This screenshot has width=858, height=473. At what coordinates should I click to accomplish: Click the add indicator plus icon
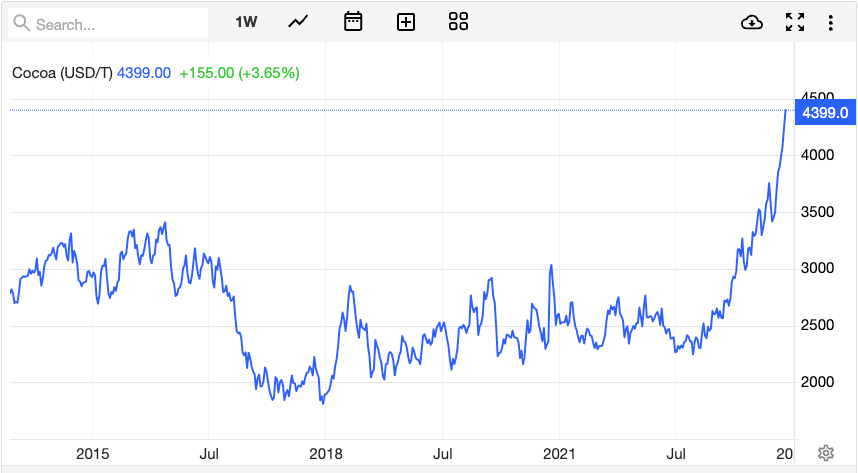click(x=405, y=22)
